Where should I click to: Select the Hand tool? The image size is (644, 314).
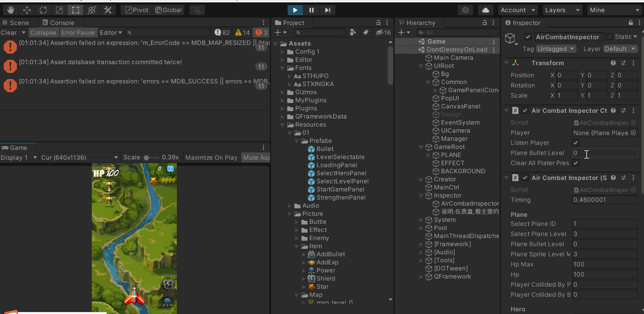point(10,10)
